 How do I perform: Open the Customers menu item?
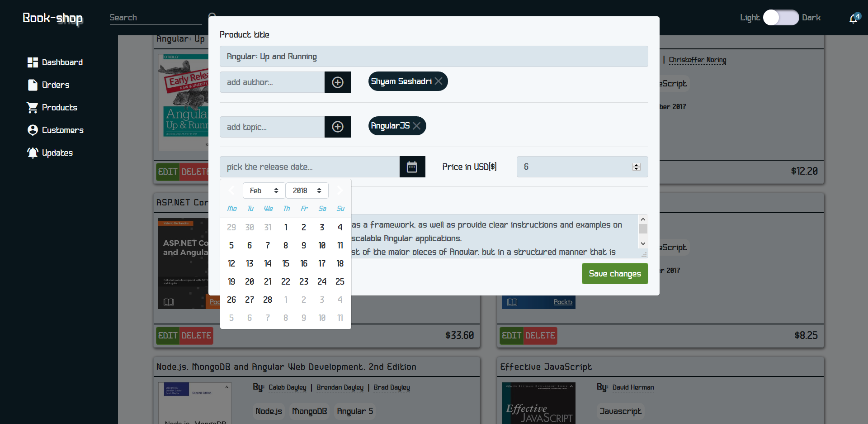(56, 130)
